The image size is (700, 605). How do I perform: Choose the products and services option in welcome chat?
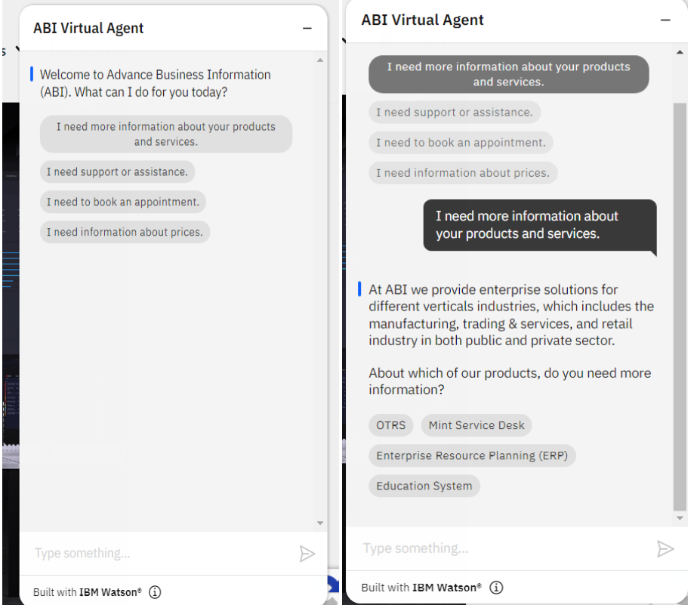pyautogui.click(x=166, y=134)
